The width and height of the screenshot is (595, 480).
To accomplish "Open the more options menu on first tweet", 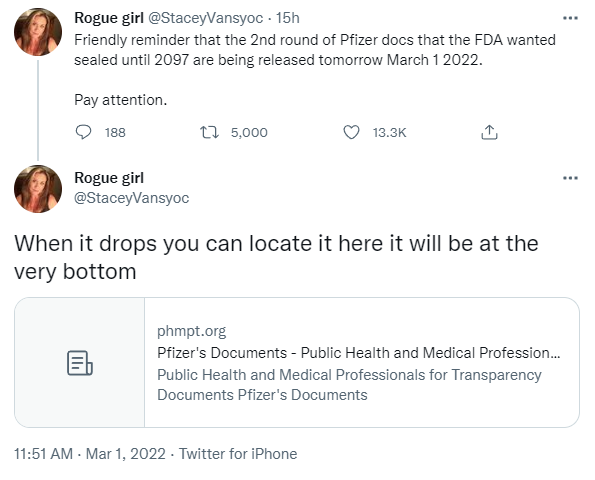I will (x=570, y=18).
